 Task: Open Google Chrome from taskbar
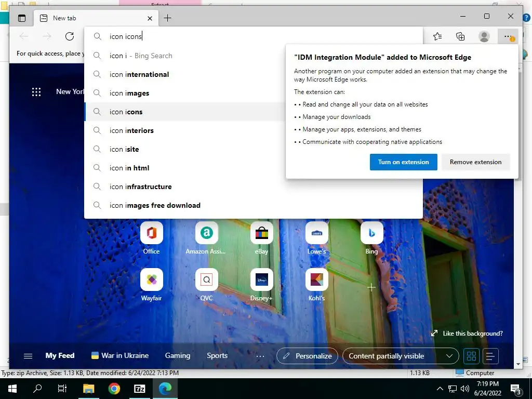coord(114,389)
